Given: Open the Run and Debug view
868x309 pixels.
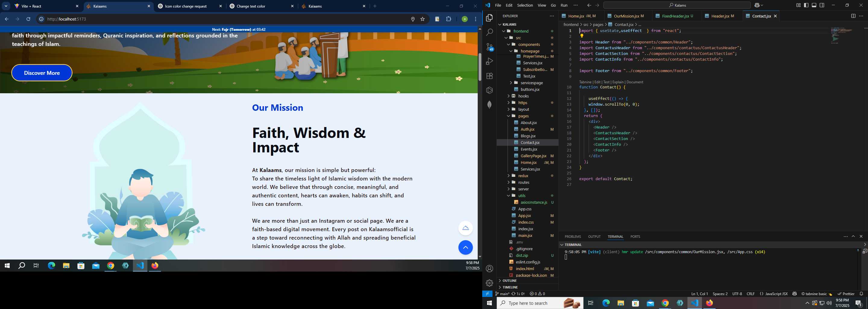Looking at the screenshot, I should click(x=489, y=61).
